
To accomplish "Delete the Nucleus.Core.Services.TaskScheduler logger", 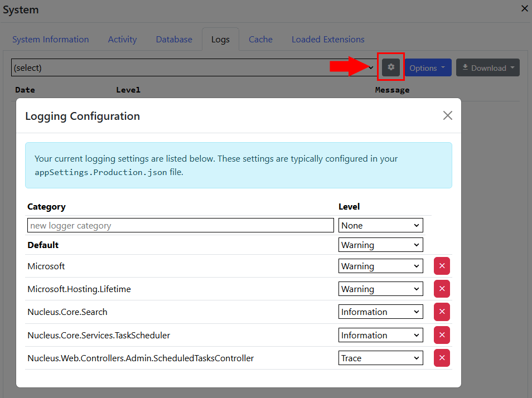I will (441, 334).
